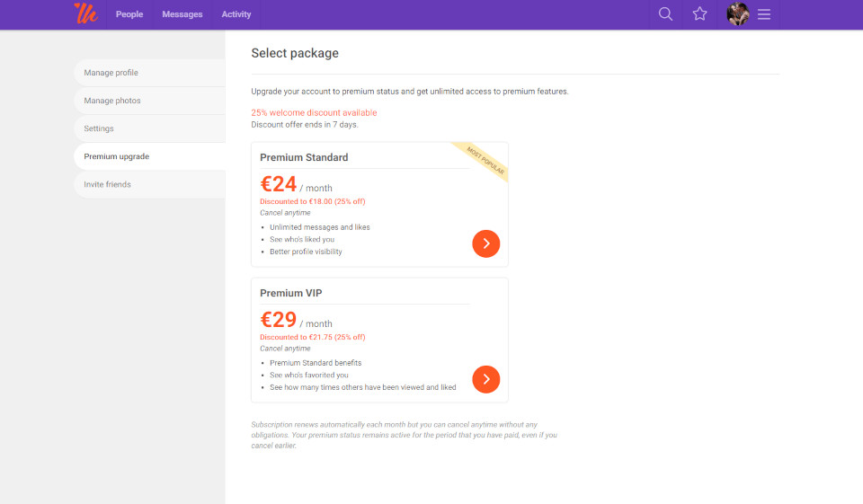The width and height of the screenshot is (863, 504).
Task: Open the search magnifier icon
Action: click(665, 14)
